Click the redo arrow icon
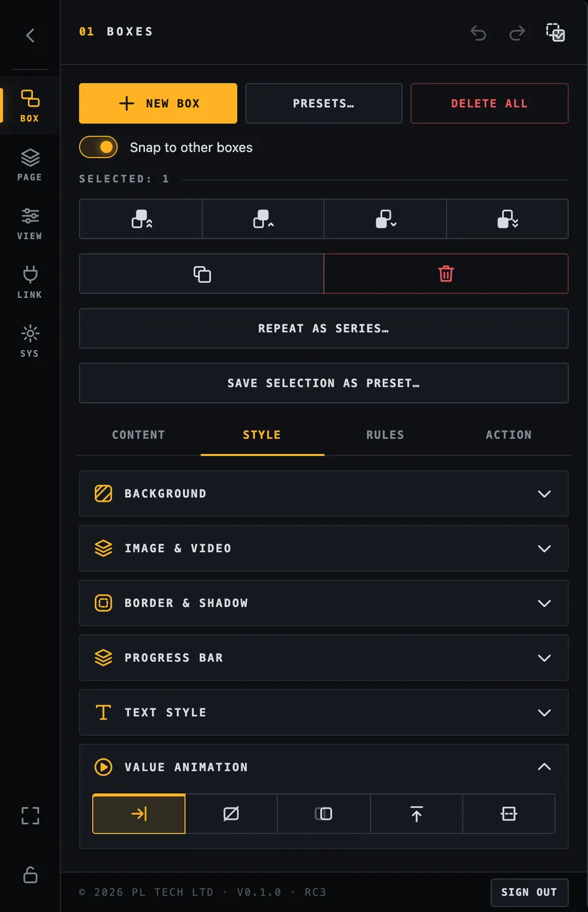 pyautogui.click(x=517, y=33)
